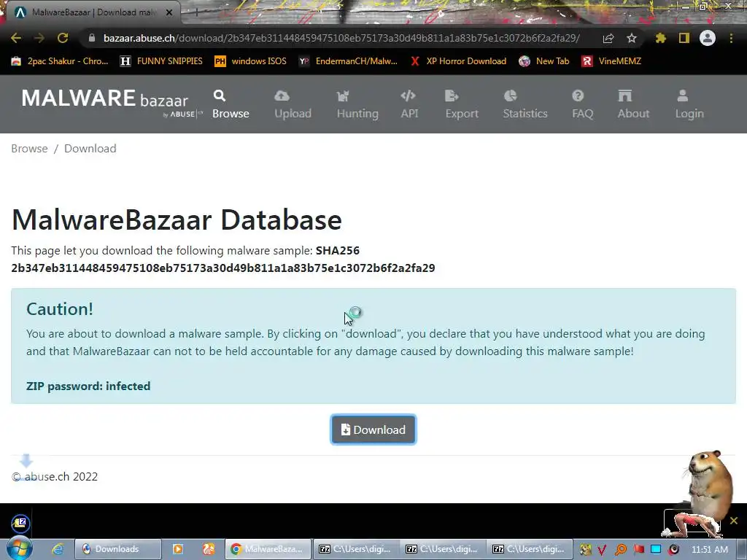The width and height of the screenshot is (747, 560).
Task: Click the 7-Zip round icon above Start
Action: pos(20,524)
